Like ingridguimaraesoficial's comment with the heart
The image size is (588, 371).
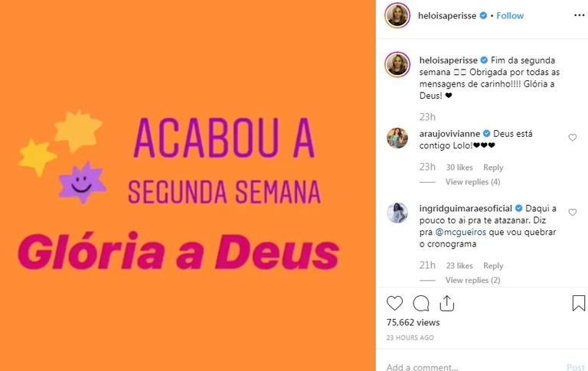click(x=572, y=213)
